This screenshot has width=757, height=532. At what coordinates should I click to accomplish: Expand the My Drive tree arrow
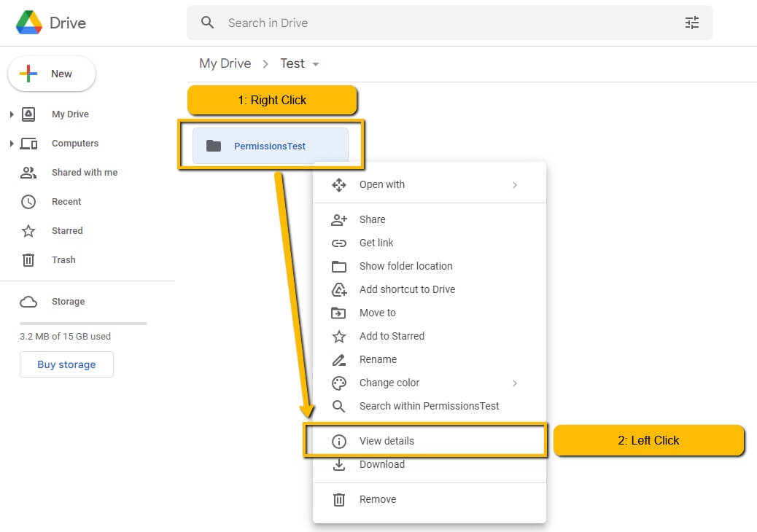pyautogui.click(x=12, y=114)
